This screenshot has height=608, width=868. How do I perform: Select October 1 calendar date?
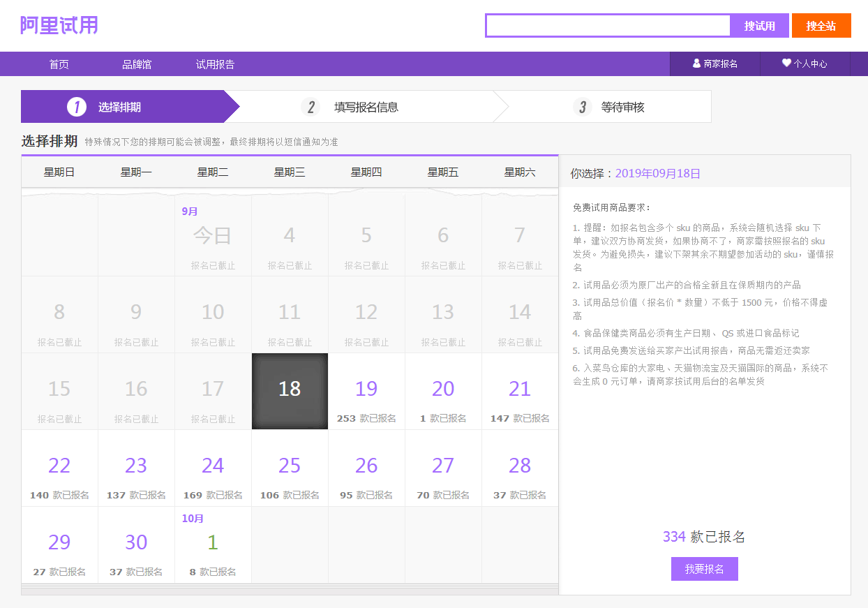click(x=213, y=545)
